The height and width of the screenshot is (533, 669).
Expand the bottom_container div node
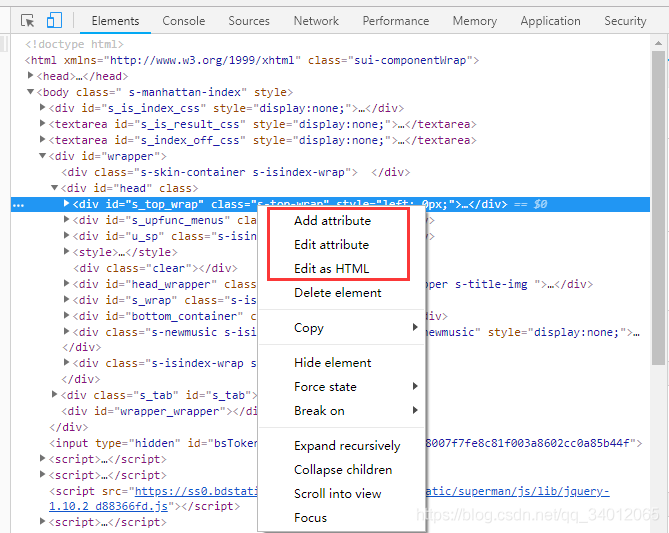point(66,315)
